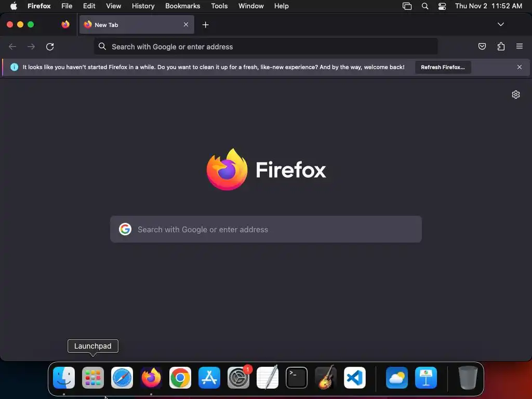532x399 pixels.
Task: Open the Extensions puzzle icon
Action: pyautogui.click(x=501, y=46)
